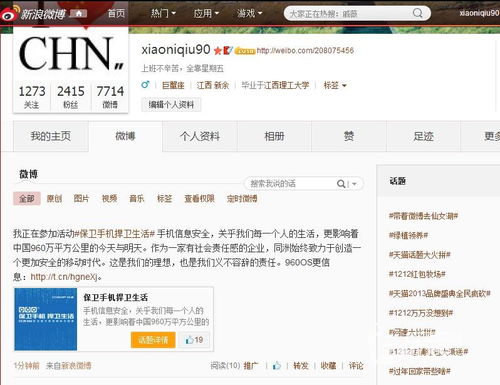Viewport: 500px width, 385px height.
Task: Open the #1212万万没想到# topic
Action: point(421,313)
